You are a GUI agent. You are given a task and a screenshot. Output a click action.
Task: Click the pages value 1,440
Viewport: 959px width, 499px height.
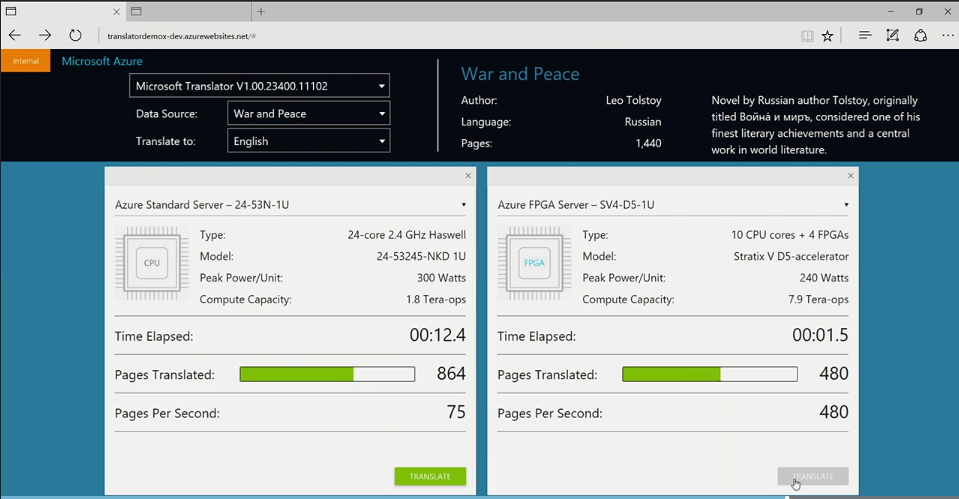coord(648,144)
